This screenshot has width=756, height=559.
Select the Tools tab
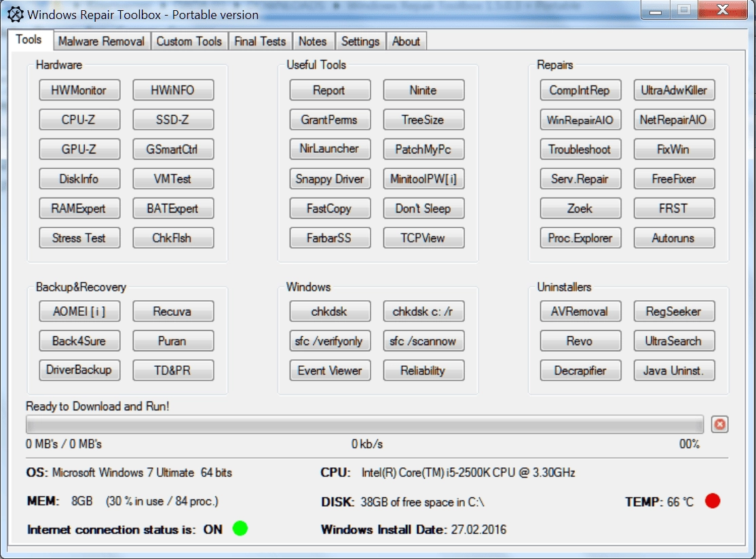tap(29, 39)
